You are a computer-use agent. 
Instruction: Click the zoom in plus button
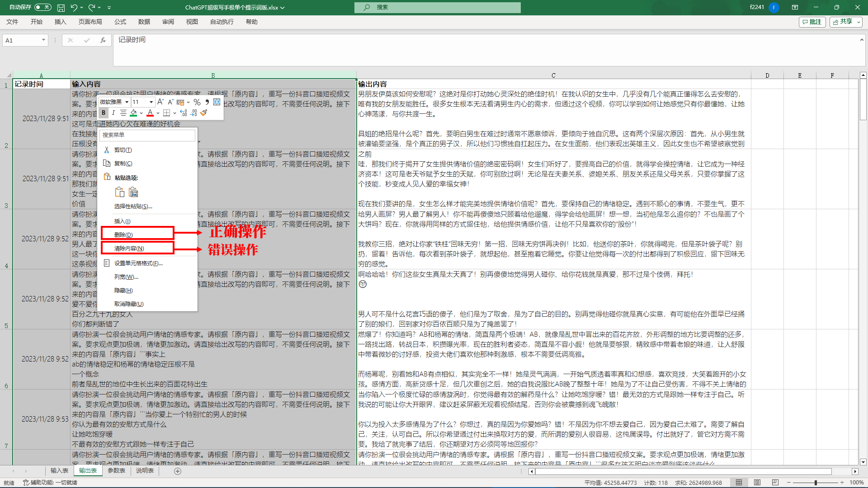click(x=842, y=483)
